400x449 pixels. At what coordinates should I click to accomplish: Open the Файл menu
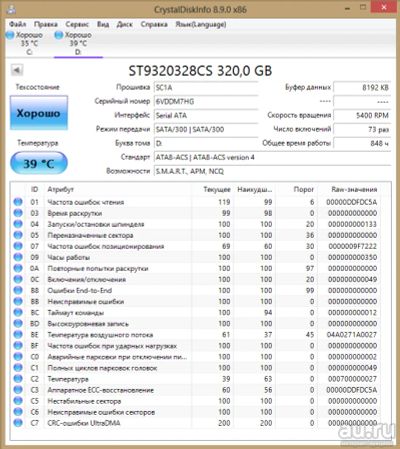[x=18, y=24]
